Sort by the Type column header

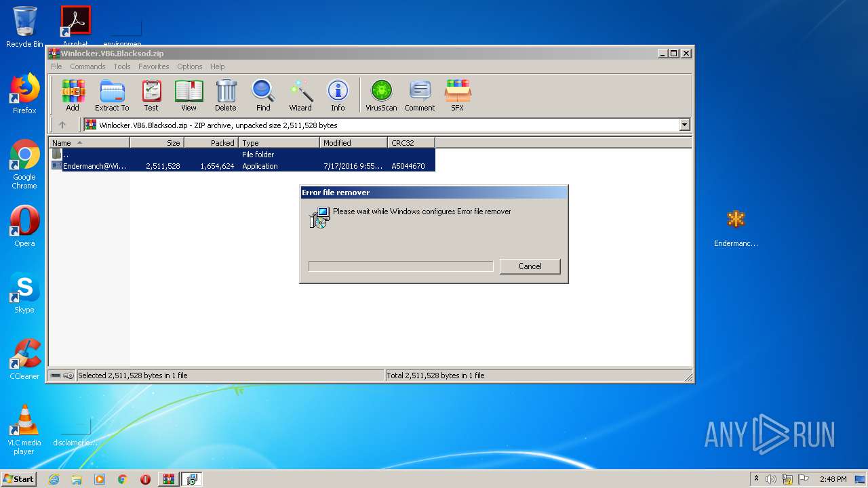point(279,142)
